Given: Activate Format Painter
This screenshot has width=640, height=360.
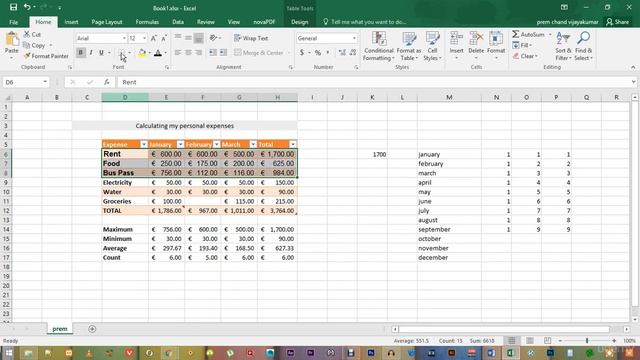Looking at the screenshot, I should coord(46,56).
